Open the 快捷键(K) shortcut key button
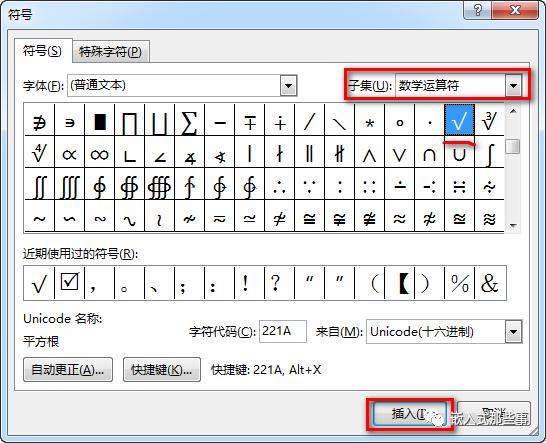 [162, 370]
